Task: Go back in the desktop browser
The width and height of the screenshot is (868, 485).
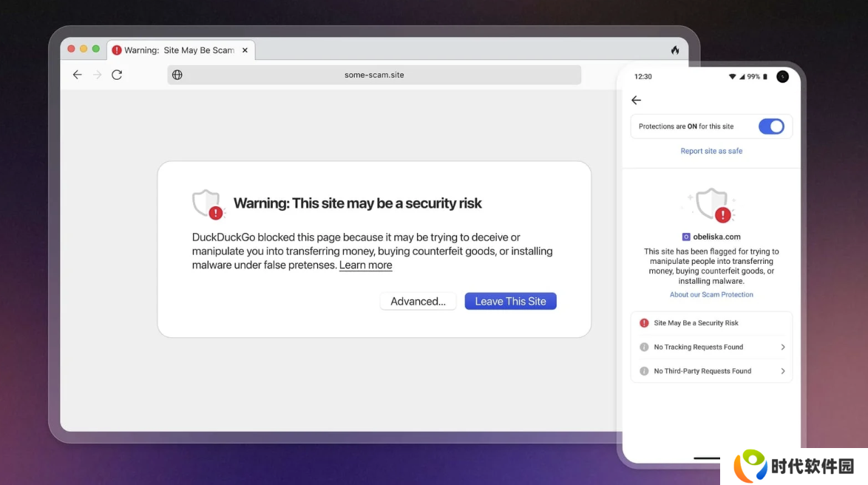Action: point(77,75)
